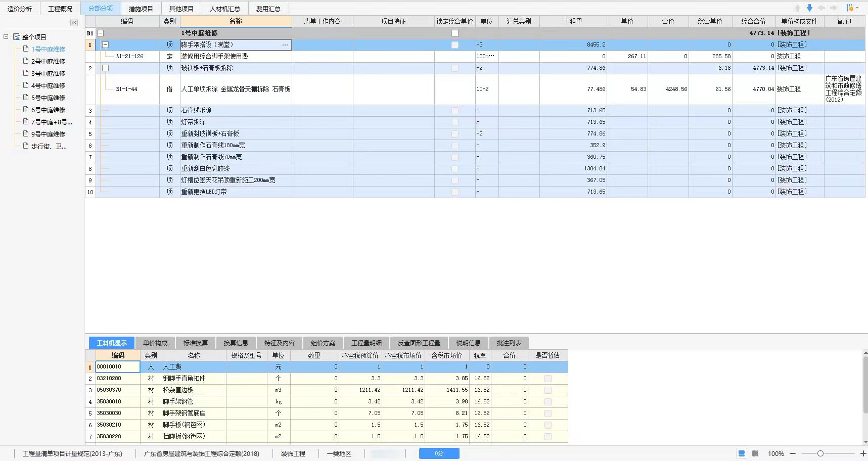The height and width of the screenshot is (461, 868).
Task: Edit the 00010010 code input cell
Action: click(x=118, y=367)
